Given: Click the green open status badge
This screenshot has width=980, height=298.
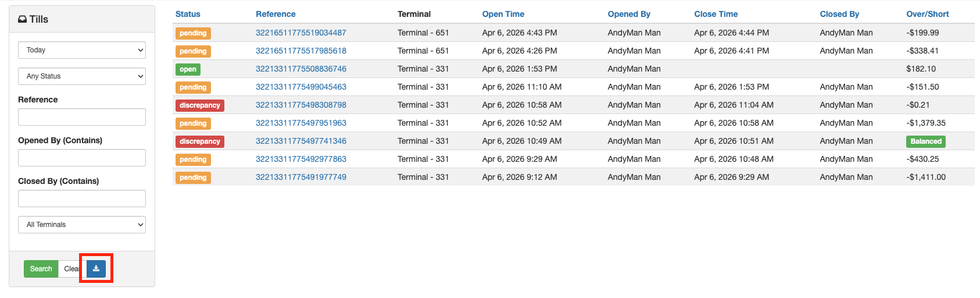Looking at the screenshot, I should [x=188, y=69].
